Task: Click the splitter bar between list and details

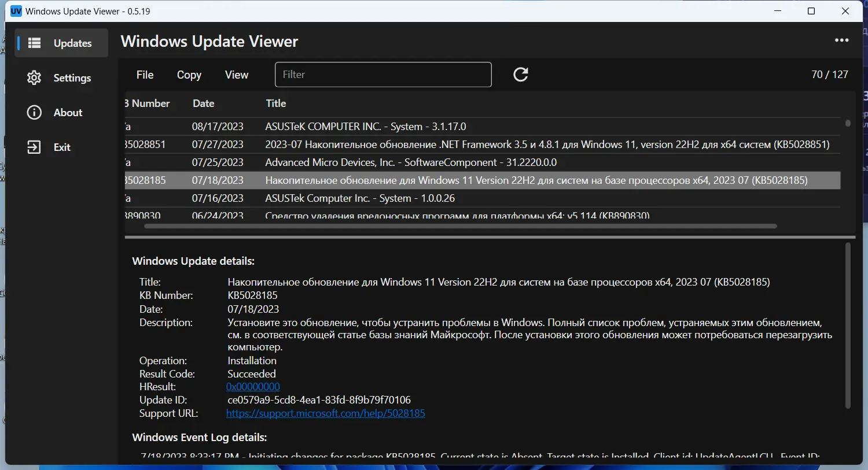Action: pyautogui.click(x=490, y=236)
